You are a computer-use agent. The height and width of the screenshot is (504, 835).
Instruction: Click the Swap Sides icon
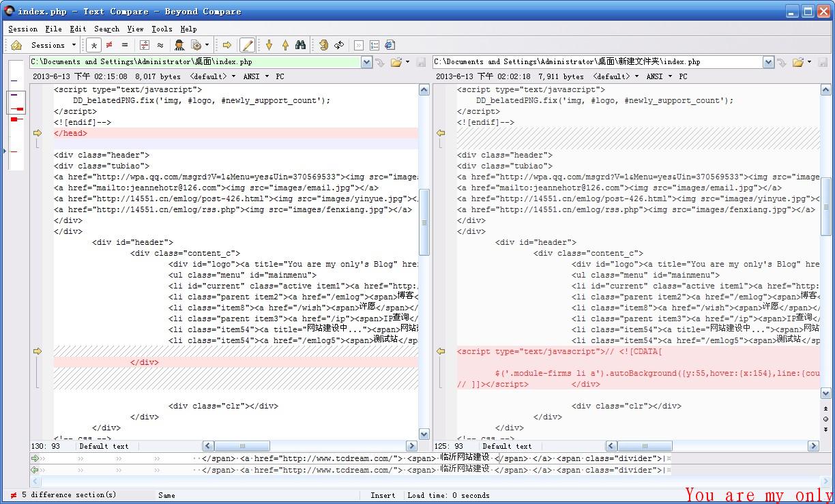[338, 45]
